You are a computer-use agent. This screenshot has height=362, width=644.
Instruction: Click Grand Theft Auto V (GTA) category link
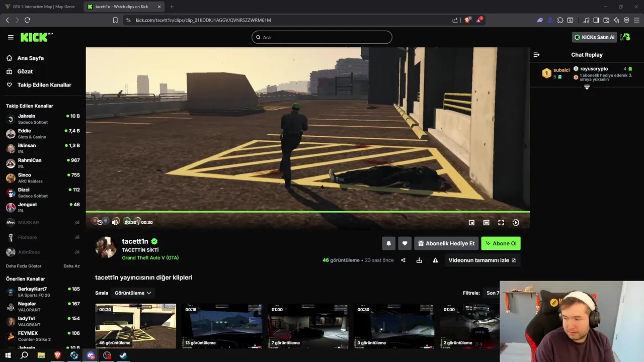click(x=150, y=258)
